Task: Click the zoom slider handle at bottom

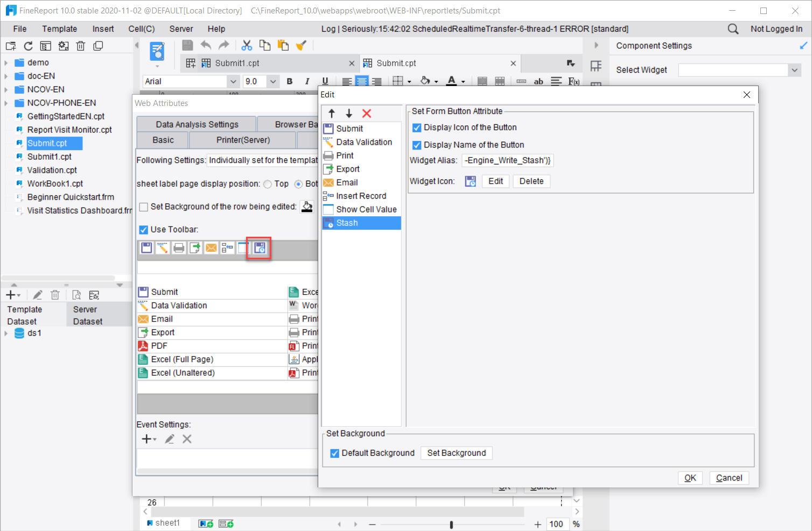Action: (x=451, y=525)
